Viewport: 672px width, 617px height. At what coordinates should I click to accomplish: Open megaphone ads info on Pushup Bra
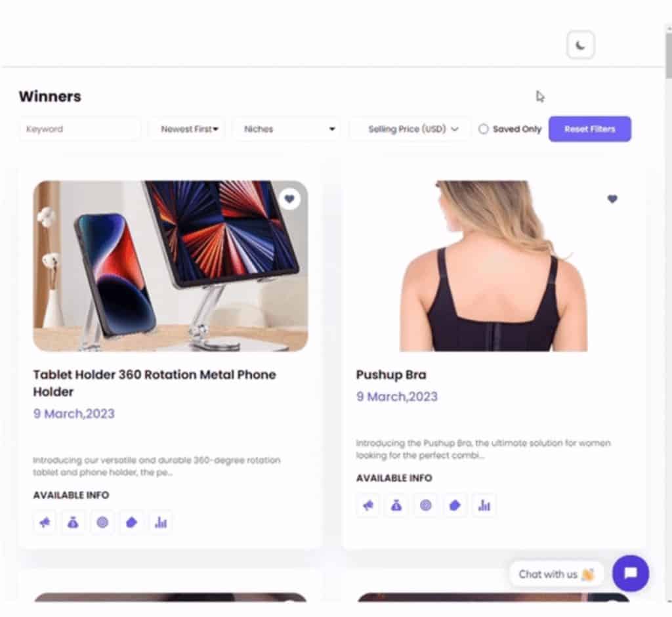[367, 505]
